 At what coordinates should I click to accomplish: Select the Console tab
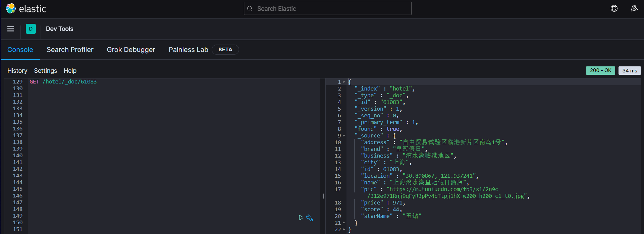pos(20,50)
